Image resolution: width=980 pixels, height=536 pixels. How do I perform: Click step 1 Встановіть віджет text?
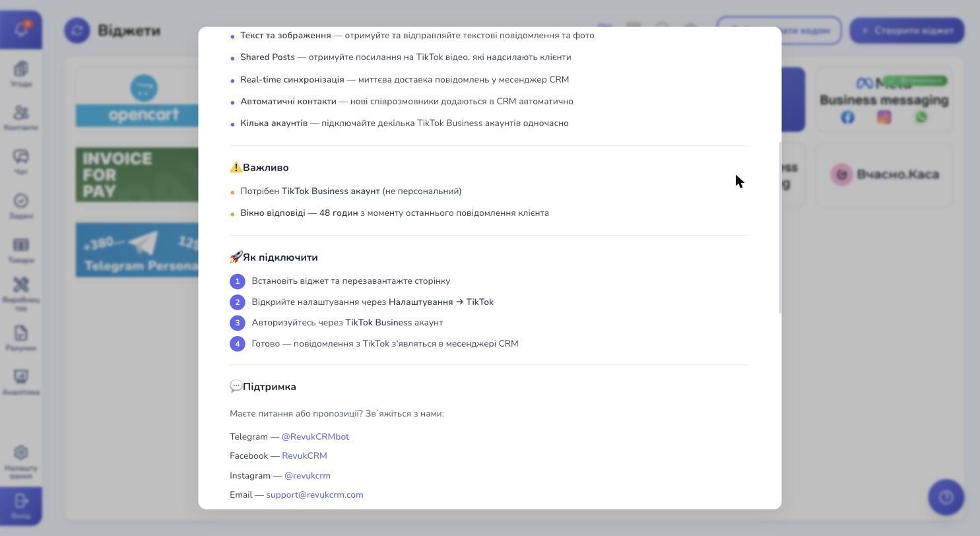350,281
